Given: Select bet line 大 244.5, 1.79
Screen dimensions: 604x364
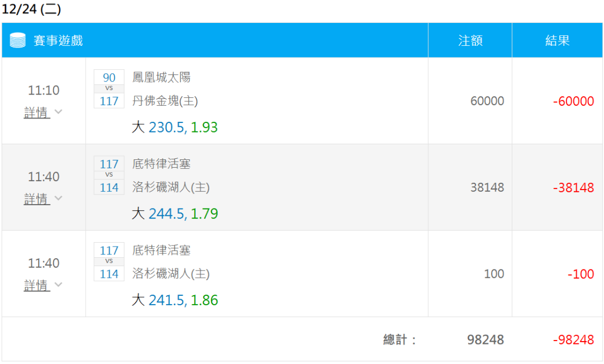Looking at the screenshot, I should point(175,214).
